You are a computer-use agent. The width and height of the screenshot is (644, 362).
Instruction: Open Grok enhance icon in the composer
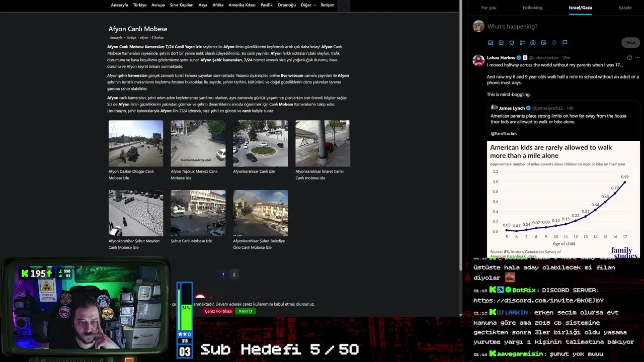tap(512, 43)
